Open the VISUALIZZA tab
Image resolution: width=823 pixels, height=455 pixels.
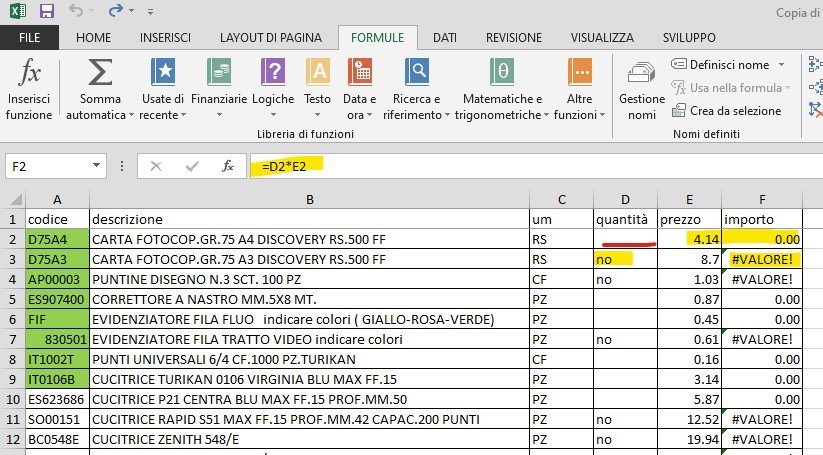(602, 38)
